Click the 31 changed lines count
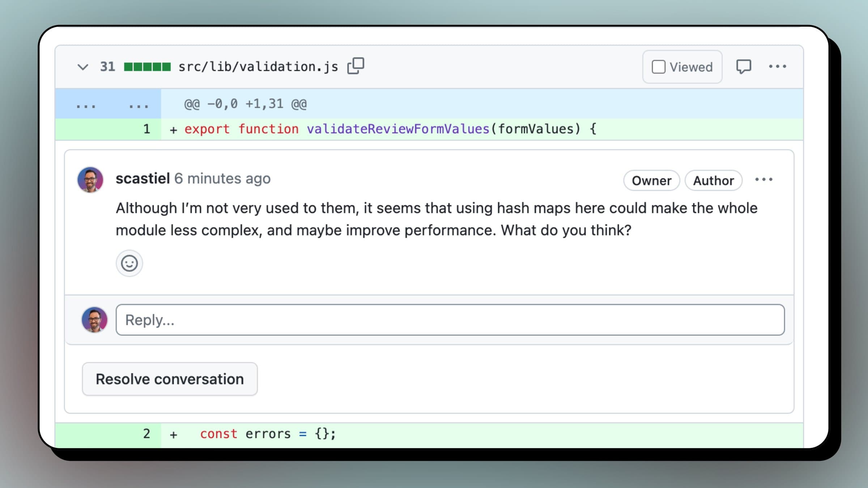Image resolution: width=868 pixels, height=488 pixels. tap(107, 67)
